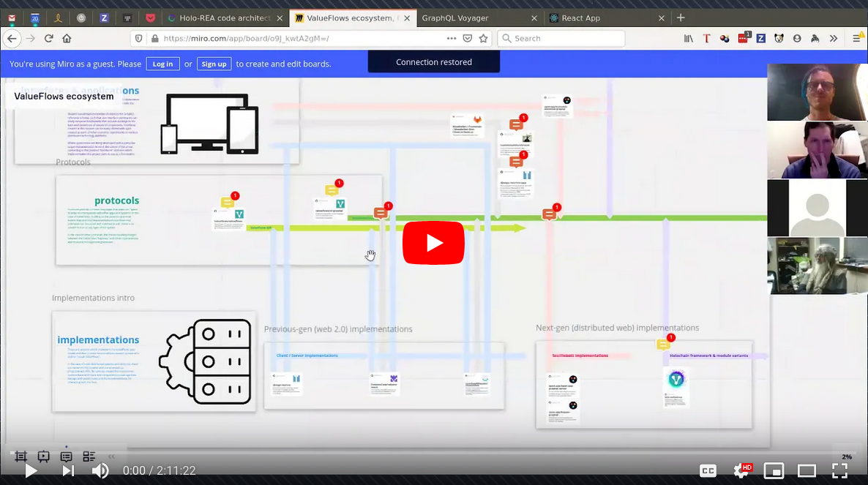
Task: Go to browser home page
Action: 67,38
